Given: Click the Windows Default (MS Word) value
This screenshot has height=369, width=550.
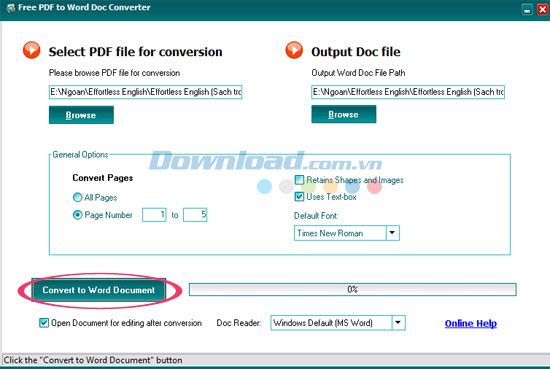Looking at the screenshot, I should pos(323,323).
